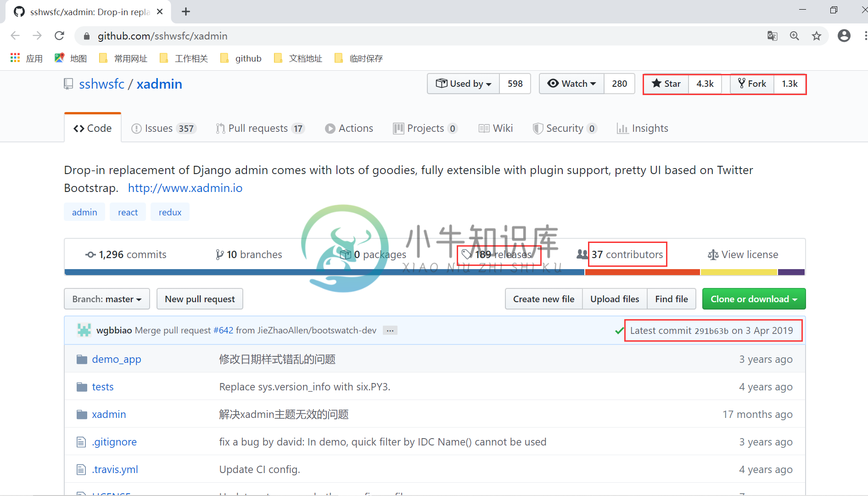Click the browser back arrow
Screen dimensions: 868x496
point(15,36)
